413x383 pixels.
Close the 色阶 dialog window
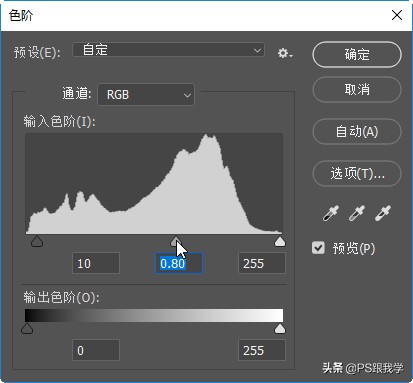click(x=397, y=15)
